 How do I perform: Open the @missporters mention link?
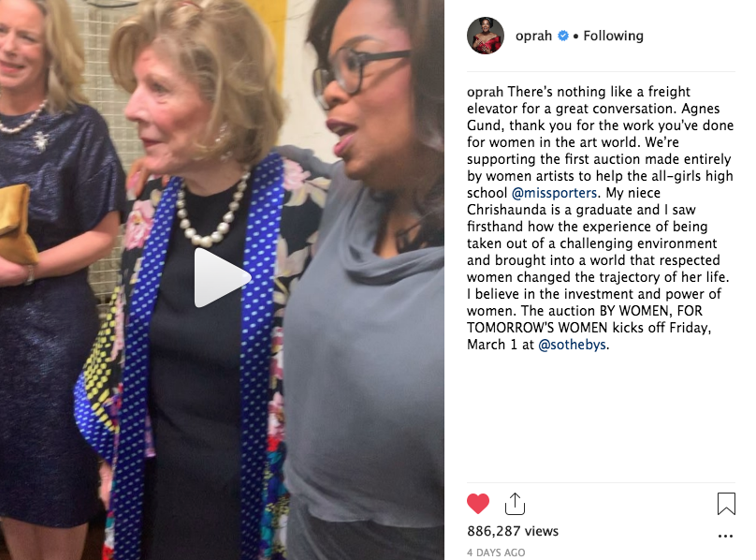(554, 193)
